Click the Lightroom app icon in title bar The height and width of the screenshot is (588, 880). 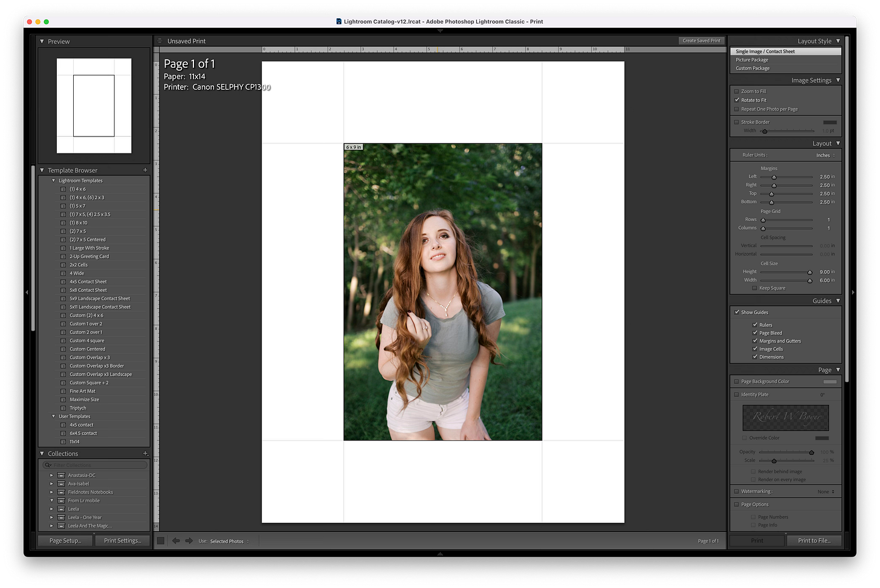[x=338, y=21]
